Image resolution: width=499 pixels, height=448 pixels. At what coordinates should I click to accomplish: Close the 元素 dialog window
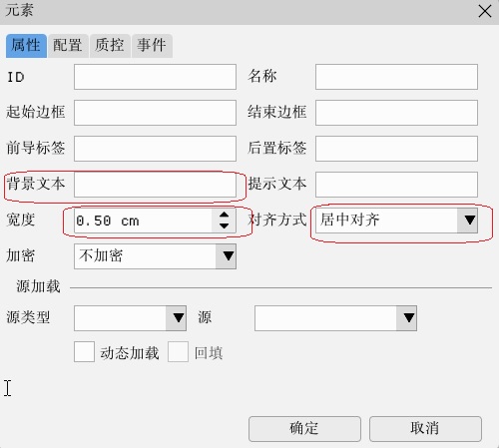(x=485, y=11)
